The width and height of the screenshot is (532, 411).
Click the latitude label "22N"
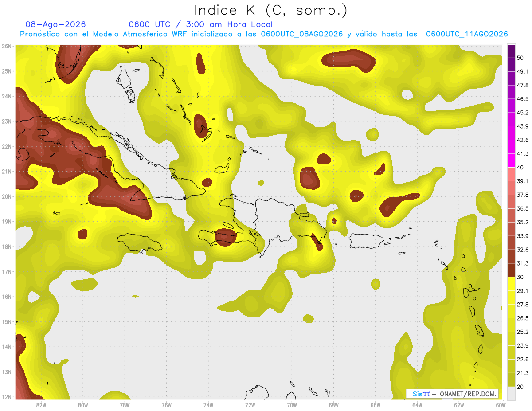click(7, 146)
